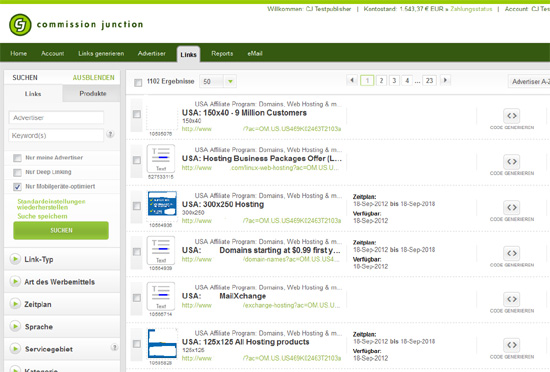Generate code for Domains starting at $0.99
Screen dimensions: 550x372
[512, 253]
